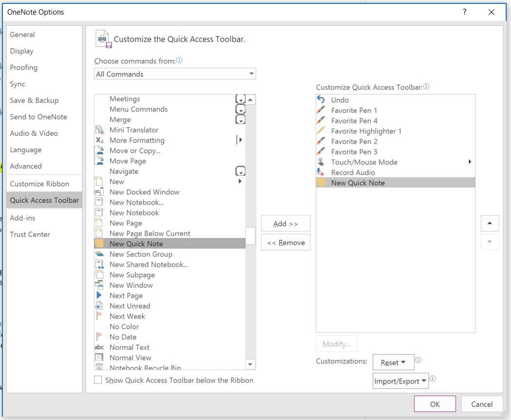Image resolution: width=511 pixels, height=420 pixels.
Task: Click the Add >> button
Action: [x=285, y=223]
